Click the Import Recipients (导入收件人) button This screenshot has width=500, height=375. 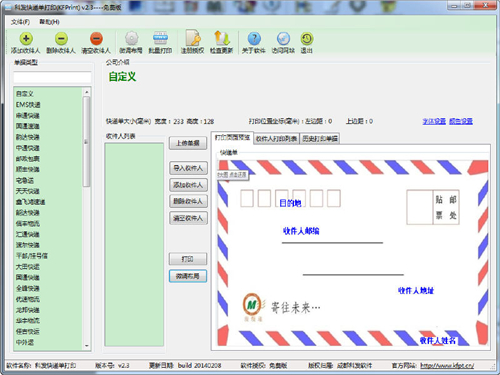[188, 168]
